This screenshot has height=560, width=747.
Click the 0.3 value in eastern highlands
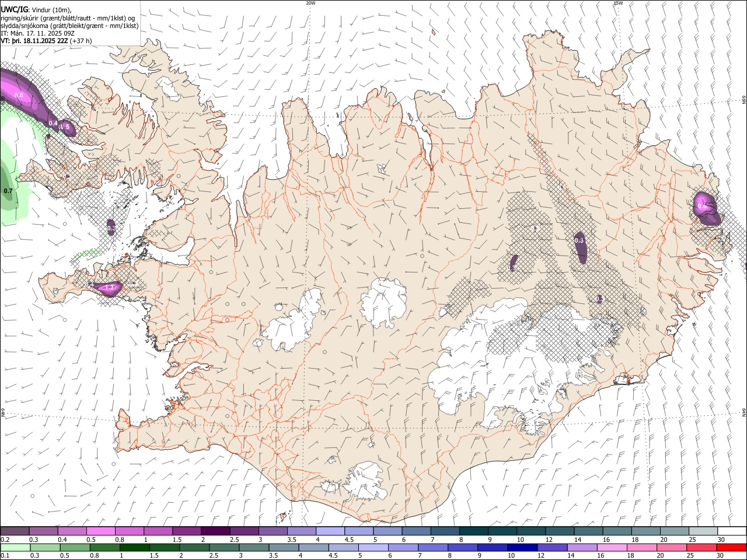click(580, 240)
